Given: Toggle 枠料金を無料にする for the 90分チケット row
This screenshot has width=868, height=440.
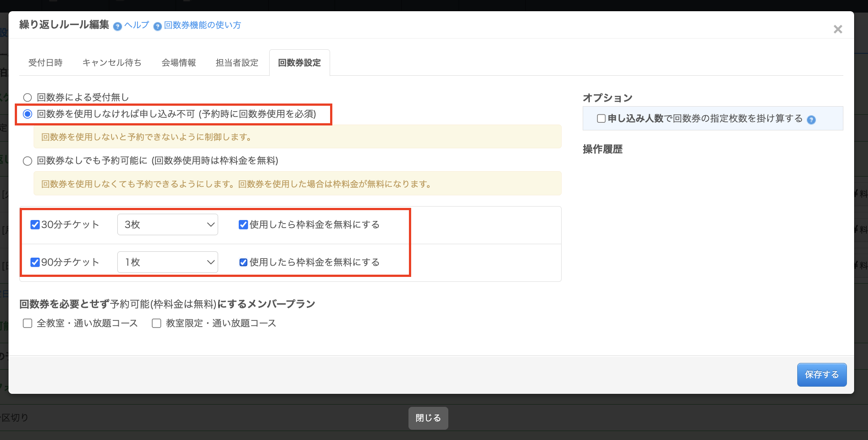Looking at the screenshot, I should point(243,262).
